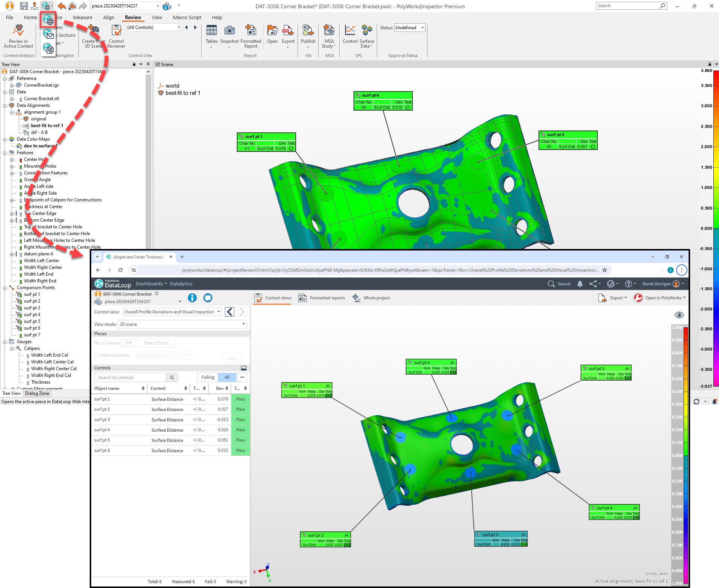The image size is (719, 588).
Task: Open the DataLoop comments icon
Action: click(x=208, y=298)
